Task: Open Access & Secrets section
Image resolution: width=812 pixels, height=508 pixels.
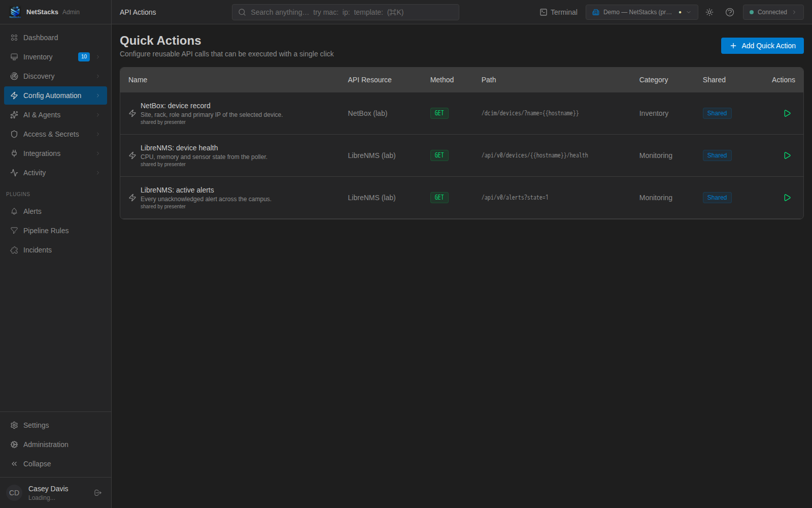Action: tap(56, 134)
